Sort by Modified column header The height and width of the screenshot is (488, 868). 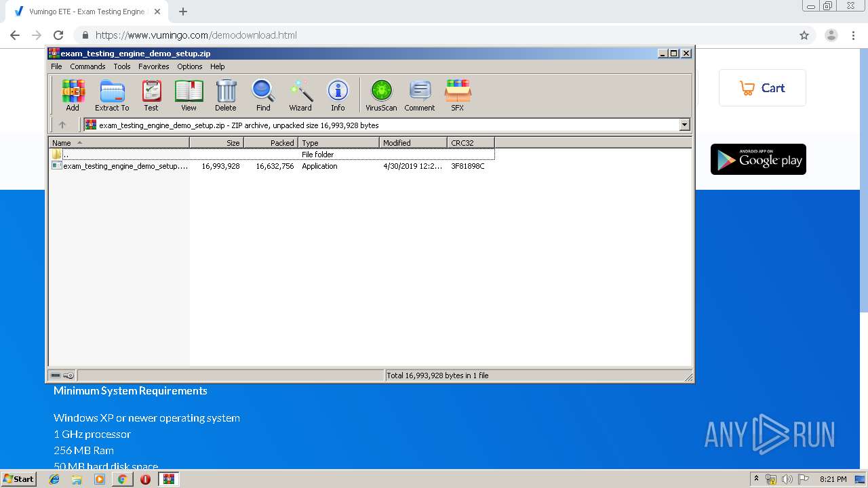[x=413, y=143]
